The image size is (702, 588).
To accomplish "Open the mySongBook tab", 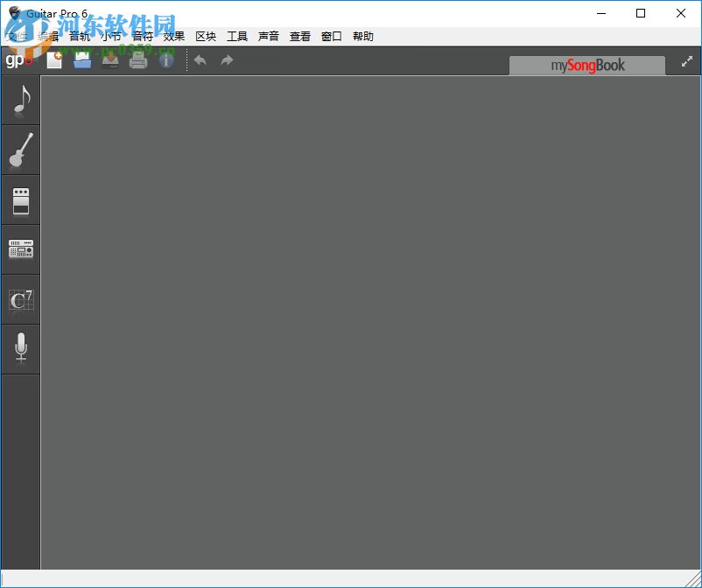I will coord(587,66).
